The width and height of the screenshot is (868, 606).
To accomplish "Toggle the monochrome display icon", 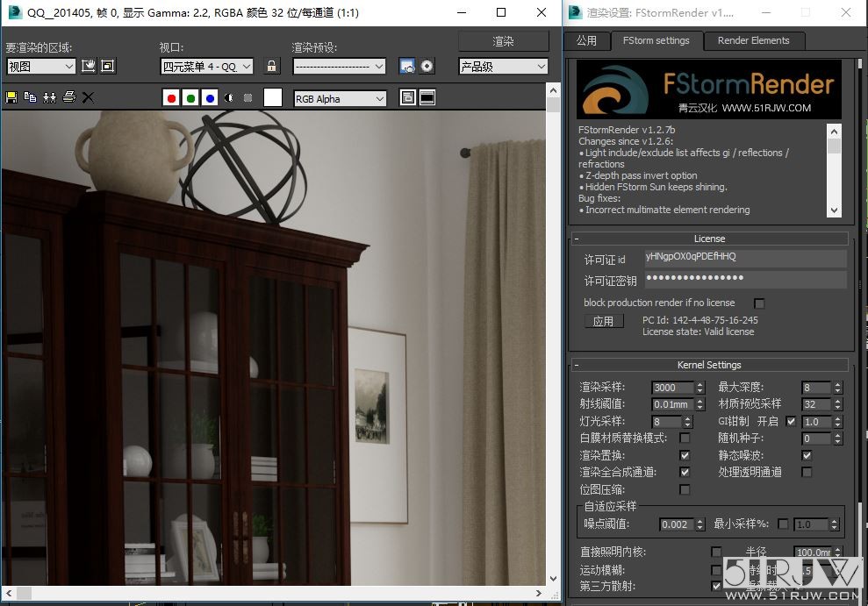I will (x=248, y=98).
